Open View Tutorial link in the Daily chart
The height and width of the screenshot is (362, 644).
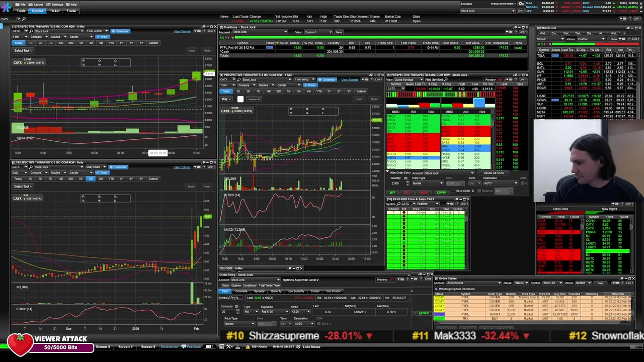[x=182, y=167]
